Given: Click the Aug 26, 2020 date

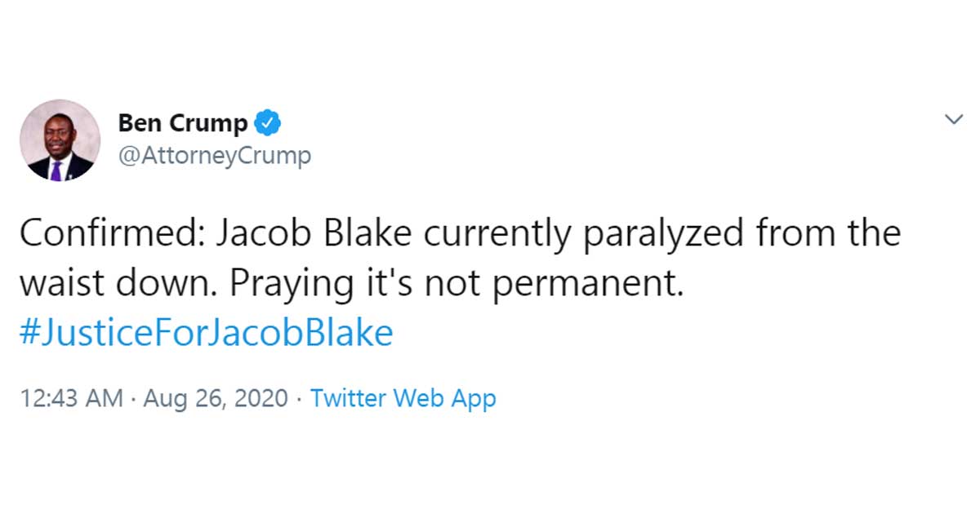Looking at the screenshot, I should coord(216,399).
